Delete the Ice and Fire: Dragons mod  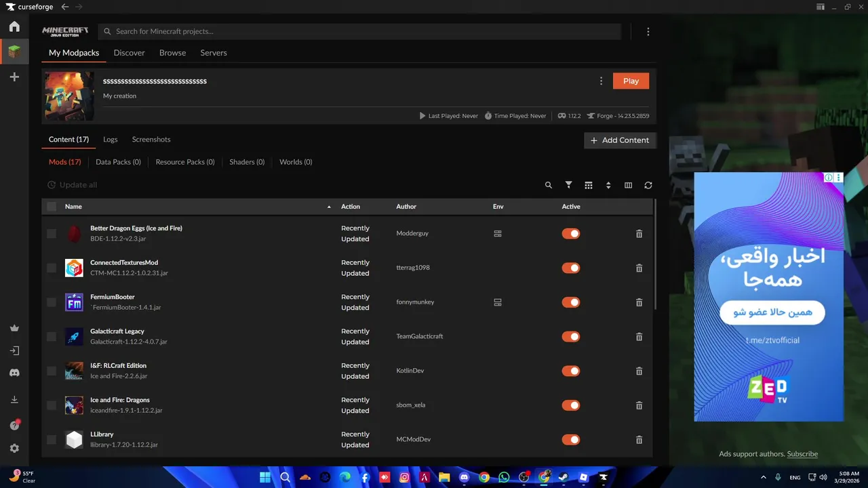[x=639, y=405]
